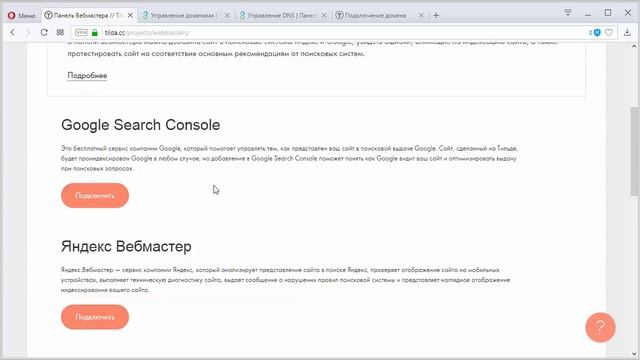Screen dimensions: 640x360
Task: Maximize the Opera window
Action: 608,13
